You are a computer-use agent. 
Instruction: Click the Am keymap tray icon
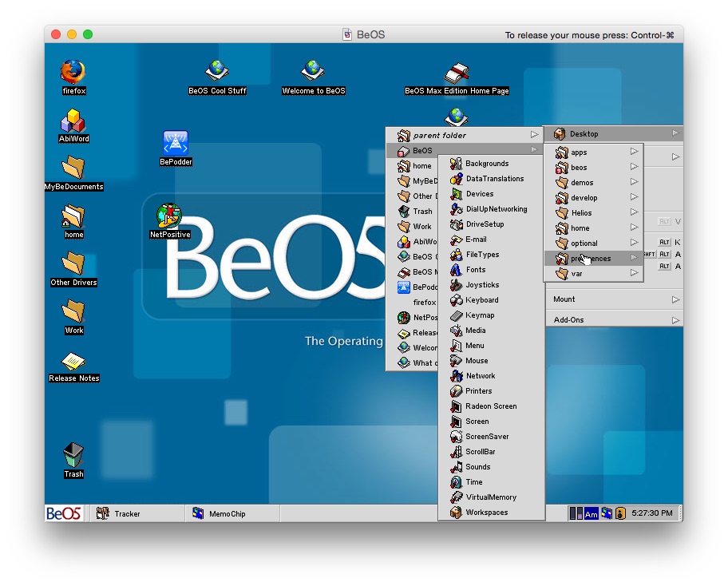pyautogui.click(x=591, y=513)
